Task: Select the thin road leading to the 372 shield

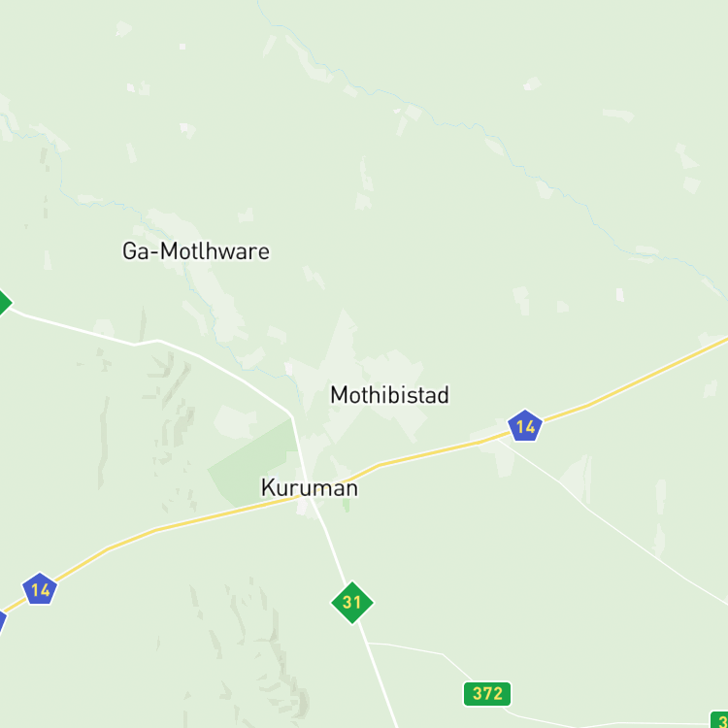Action: coord(417,649)
